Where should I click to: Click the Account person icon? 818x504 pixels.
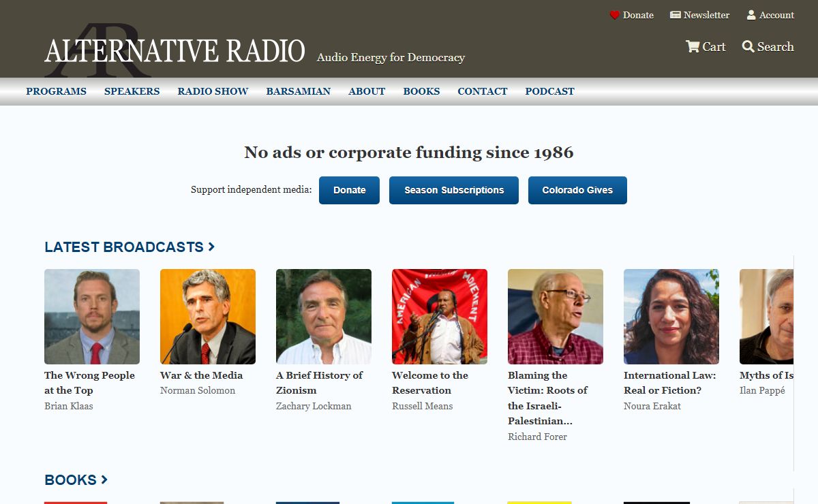pos(751,15)
